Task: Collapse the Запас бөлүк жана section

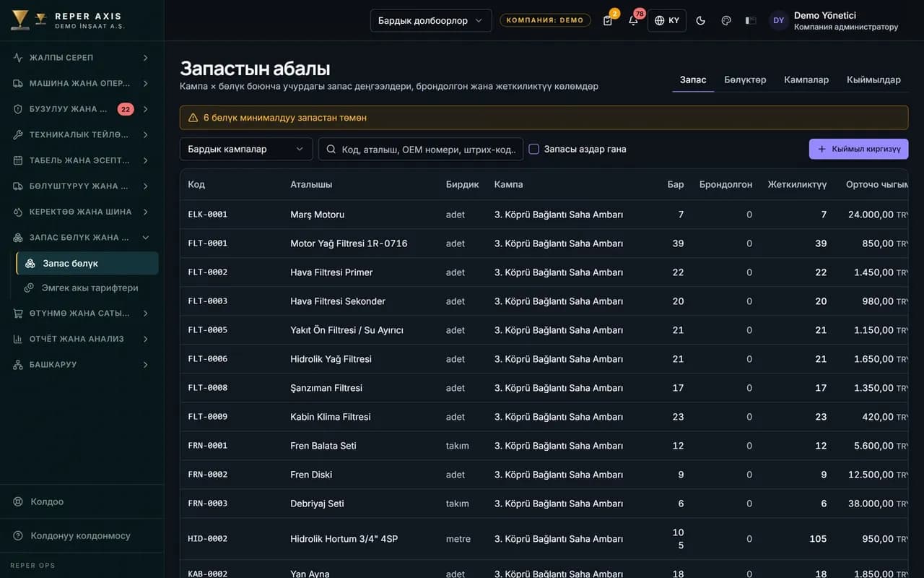Action: pyautogui.click(x=82, y=237)
